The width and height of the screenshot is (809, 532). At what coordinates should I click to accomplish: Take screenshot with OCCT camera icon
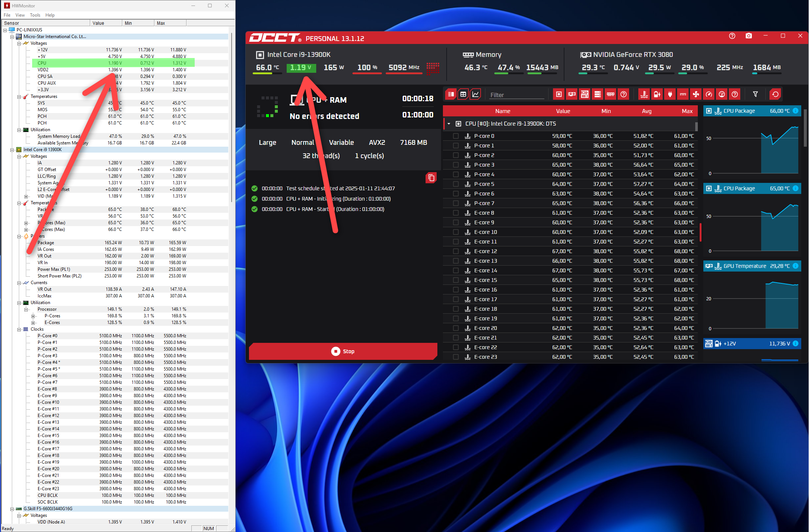(749, 36)
